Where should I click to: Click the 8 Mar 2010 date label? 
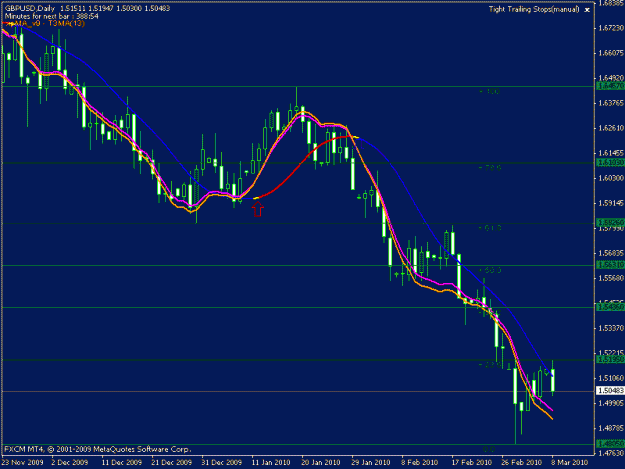pos(569,463)
